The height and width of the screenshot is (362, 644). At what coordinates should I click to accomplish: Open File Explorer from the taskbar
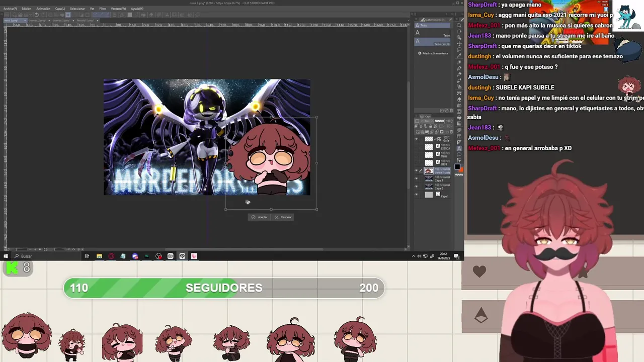99,256
